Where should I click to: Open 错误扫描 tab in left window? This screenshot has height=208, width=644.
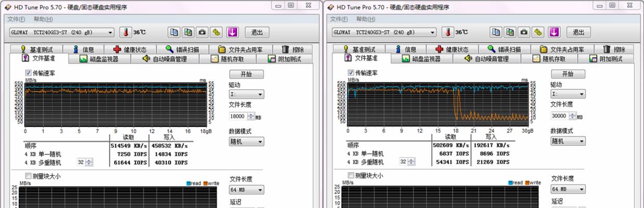183,49
